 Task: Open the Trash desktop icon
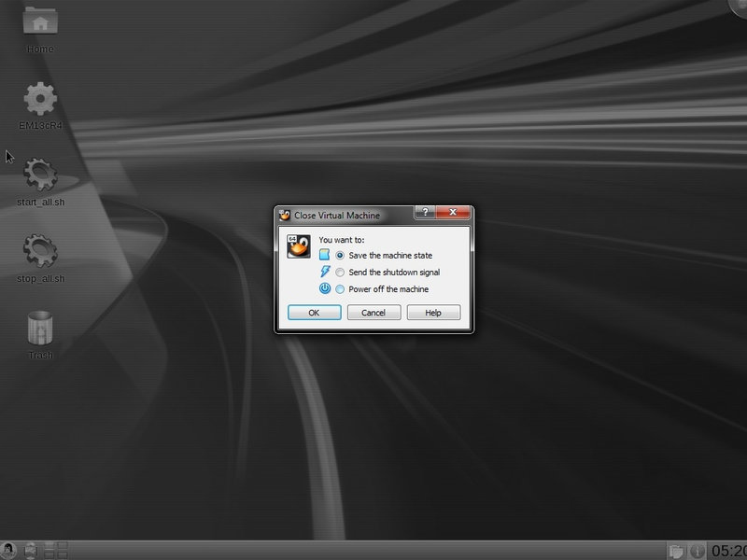[39, 329]
